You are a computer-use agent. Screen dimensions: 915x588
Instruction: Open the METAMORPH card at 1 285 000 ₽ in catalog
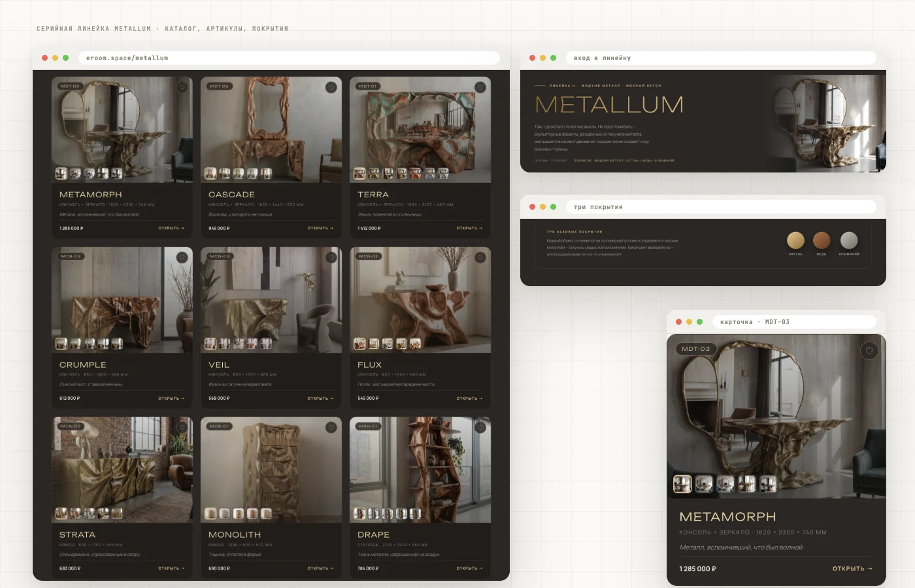171,228
